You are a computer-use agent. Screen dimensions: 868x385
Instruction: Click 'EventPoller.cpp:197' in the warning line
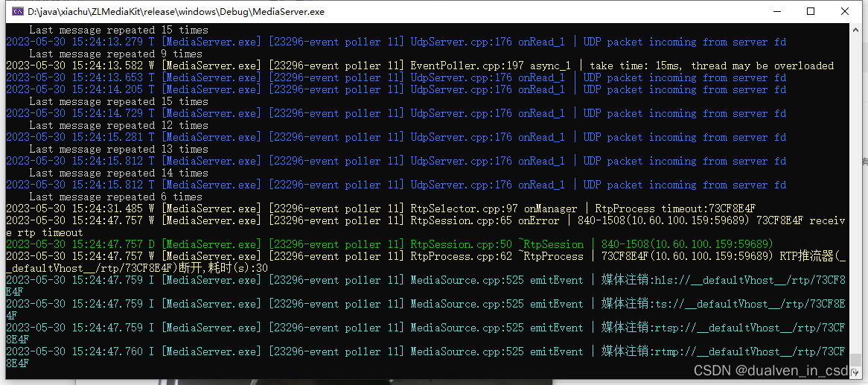(467, 66)
